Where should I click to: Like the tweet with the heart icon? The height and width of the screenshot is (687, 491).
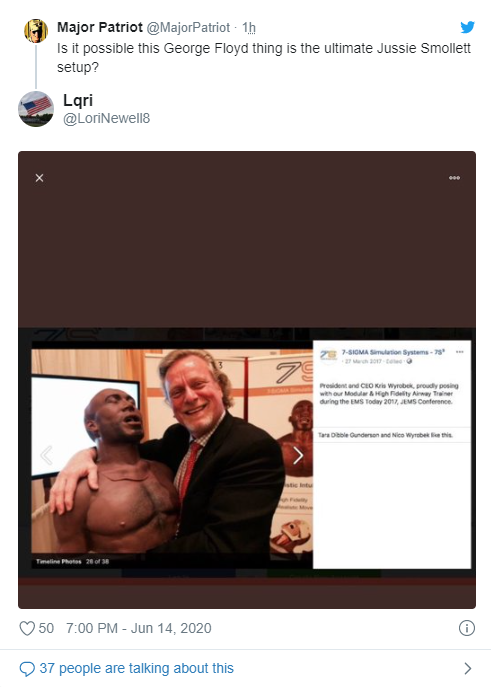pos(27,628)
